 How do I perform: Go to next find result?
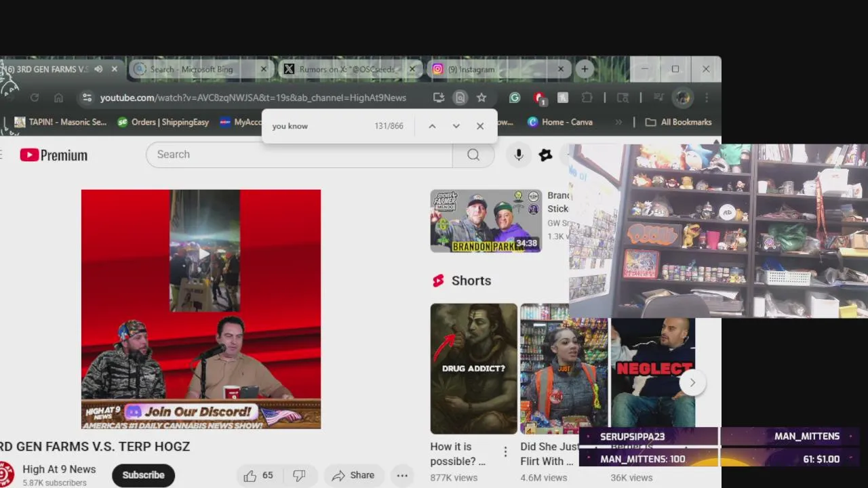click(456, 126)
